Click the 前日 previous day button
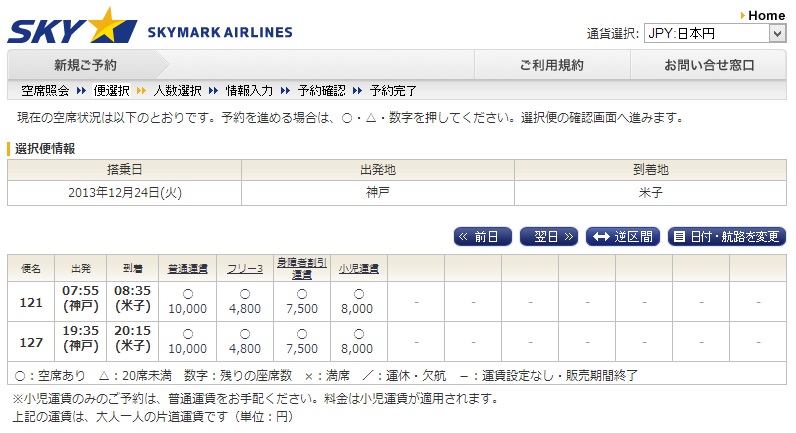Screen dimensions: 796x433 click(x=482, y=237)
